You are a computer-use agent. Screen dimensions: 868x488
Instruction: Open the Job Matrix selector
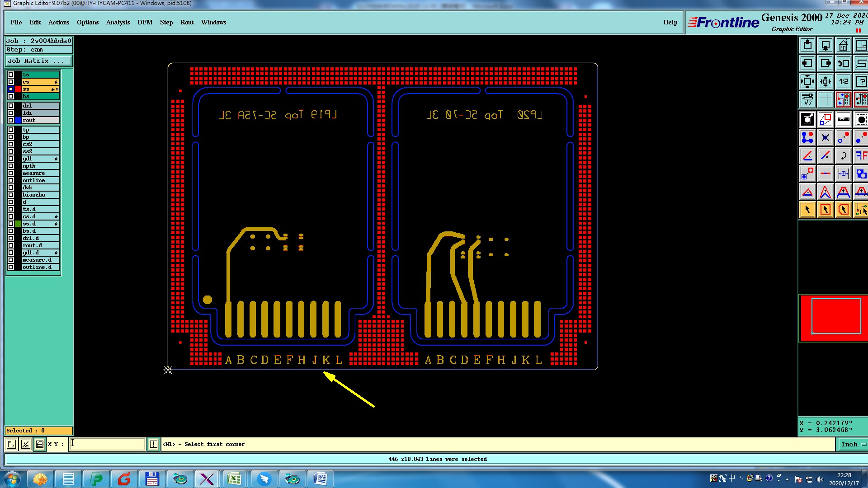pyautogui.click(x=38, y=61)
